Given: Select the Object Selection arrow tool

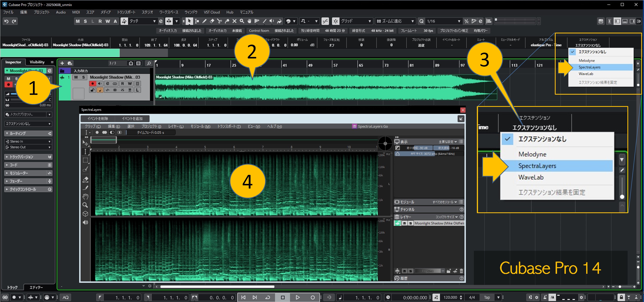Looking at the screenshot, I should click(x=189, y=21).
